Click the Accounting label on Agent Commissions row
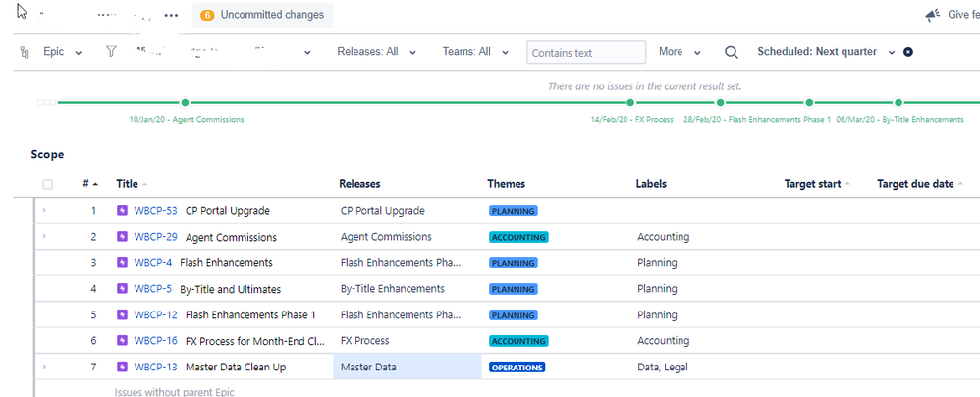Viewport: 980px width, 397px height. pos(663,237)
